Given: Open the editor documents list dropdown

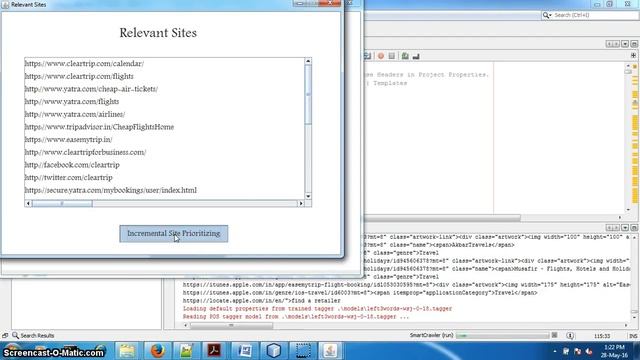Looking at the screenshot, I should point(625,44).
